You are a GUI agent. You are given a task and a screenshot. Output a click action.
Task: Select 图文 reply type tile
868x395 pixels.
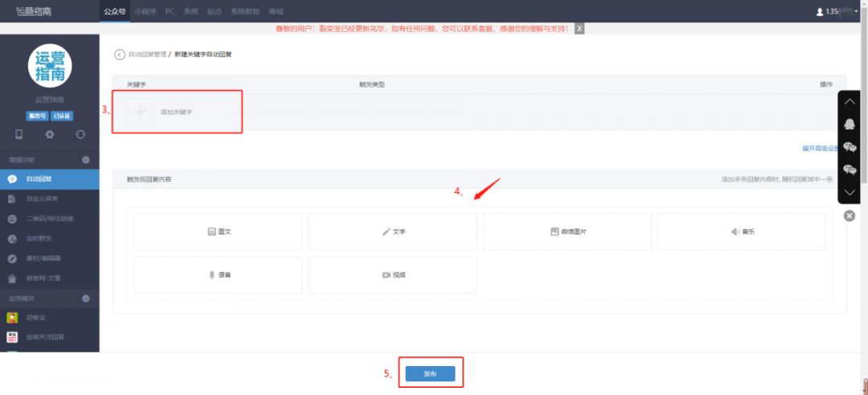click(x=218, y=232)
